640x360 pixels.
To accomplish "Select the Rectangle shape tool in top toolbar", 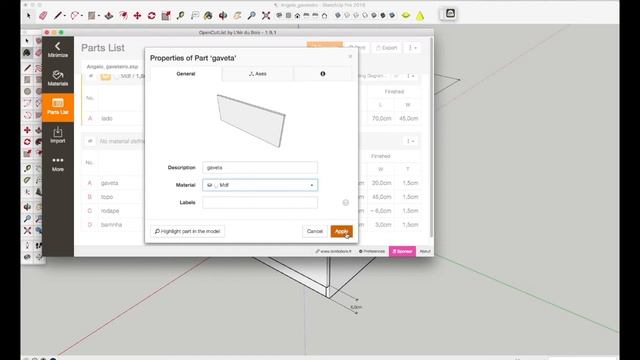I will click(91, 16).
